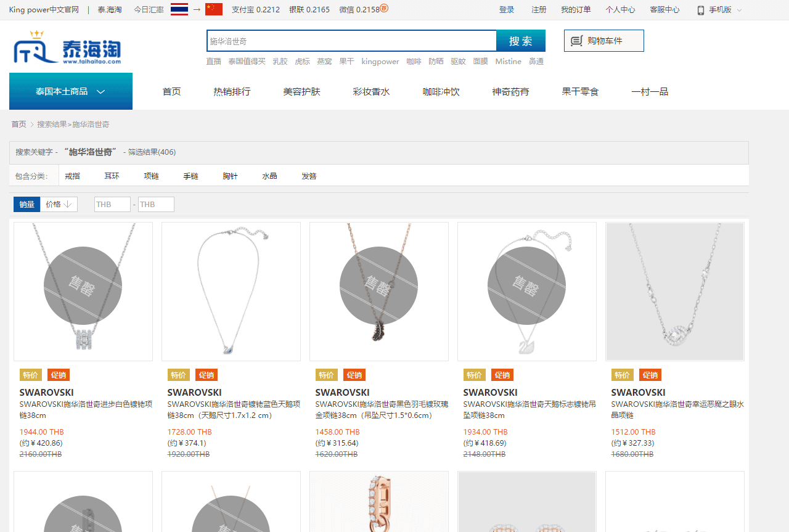Screen dimensions: 789x532
Task: Open the 黑色羽毛 necklace thumbnail
Action: (379, 292)
